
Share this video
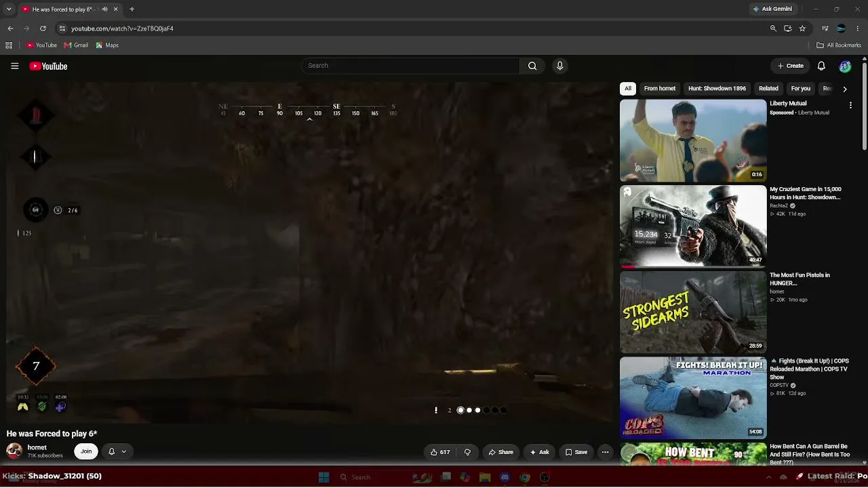click(501, 452)
